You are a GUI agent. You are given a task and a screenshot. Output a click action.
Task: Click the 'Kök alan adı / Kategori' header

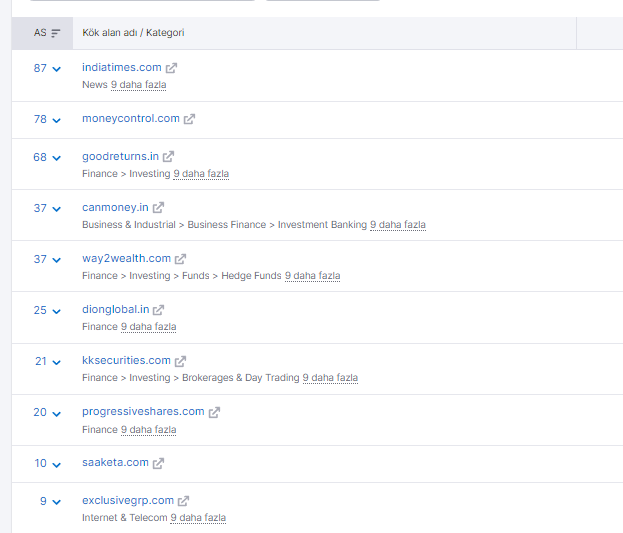tap(133, 33)
